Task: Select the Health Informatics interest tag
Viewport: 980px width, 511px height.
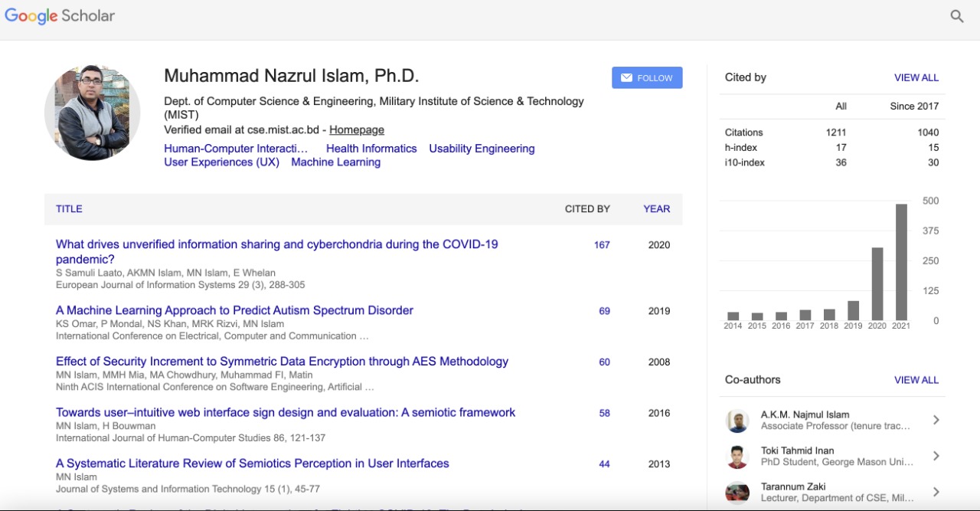Action: (x=371, y=149)
